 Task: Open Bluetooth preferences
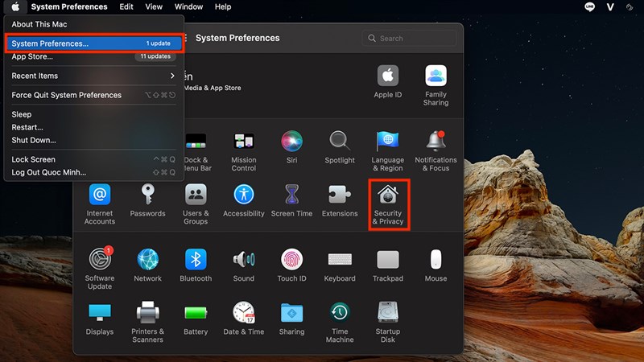pyautogui.click(x=196, y=265)
